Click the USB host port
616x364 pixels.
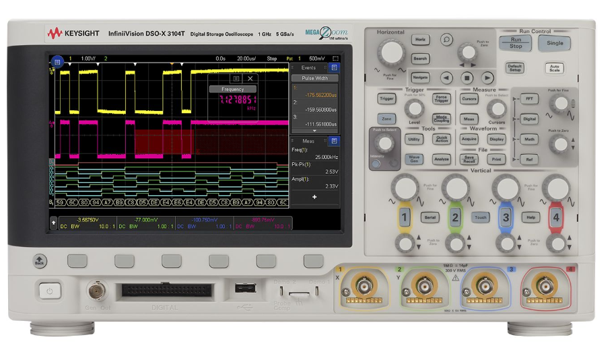(246, 289)
